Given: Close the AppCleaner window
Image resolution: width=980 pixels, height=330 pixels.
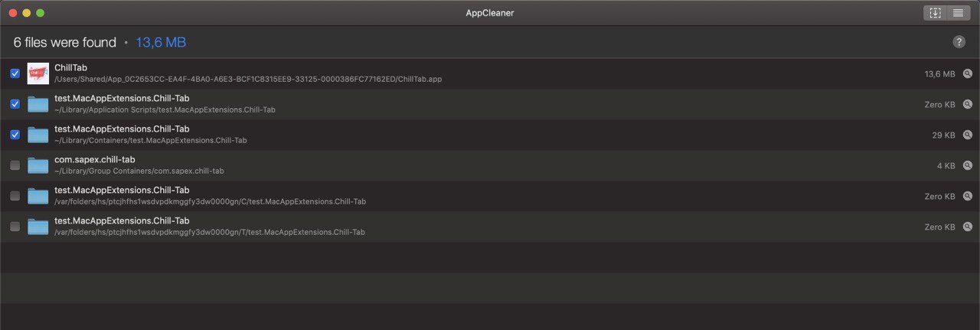Looking at the screenshot, I should point(13,13).
